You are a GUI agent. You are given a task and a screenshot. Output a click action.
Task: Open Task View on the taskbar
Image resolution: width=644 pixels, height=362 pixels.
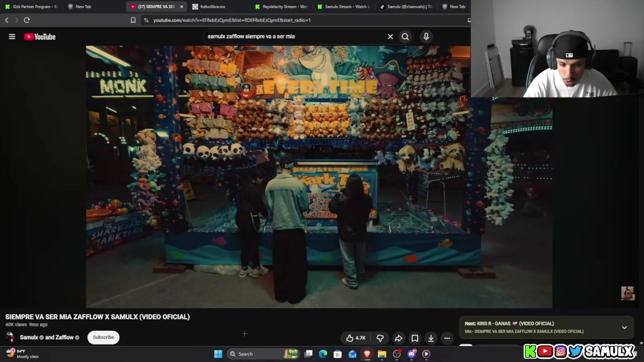[x=308, y=354]
